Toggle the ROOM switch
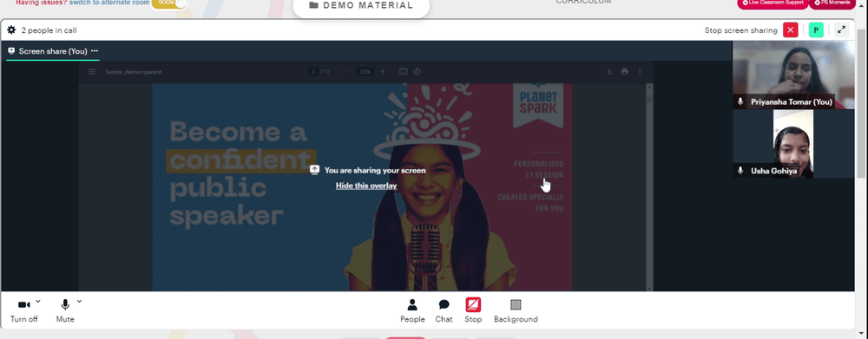 [x=169, y=3]
